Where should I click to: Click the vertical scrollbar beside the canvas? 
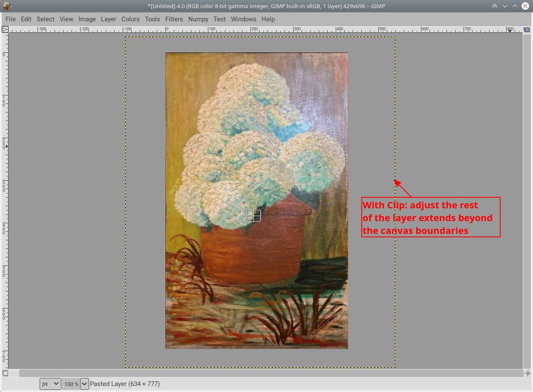point(527,201)
